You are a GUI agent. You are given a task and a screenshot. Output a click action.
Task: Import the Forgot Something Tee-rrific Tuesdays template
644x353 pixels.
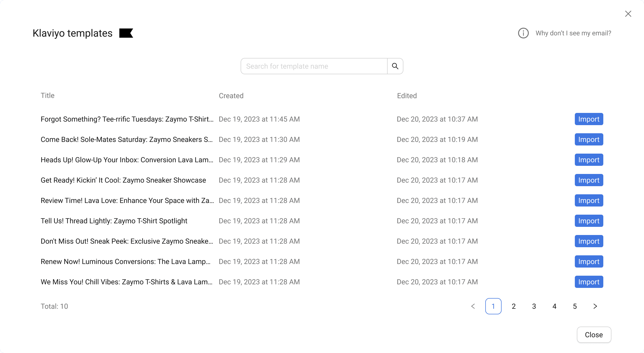(589, 119)
